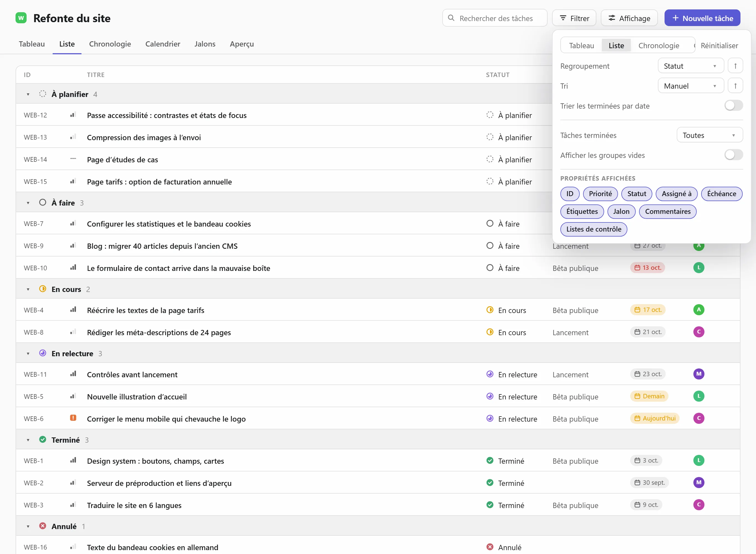Open the Tri Manuel dropdown
The height and width of the screenshot is (554, 756).
[x=691, y=86]
